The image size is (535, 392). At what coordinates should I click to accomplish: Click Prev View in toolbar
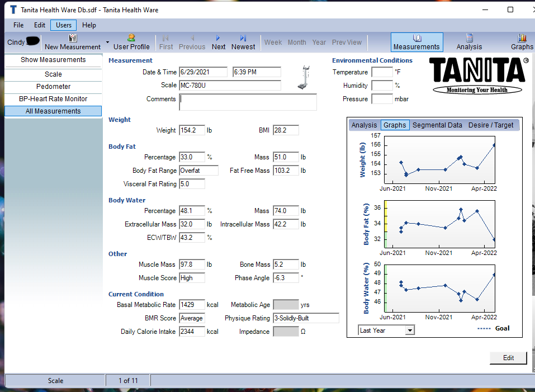click(347, 42)
